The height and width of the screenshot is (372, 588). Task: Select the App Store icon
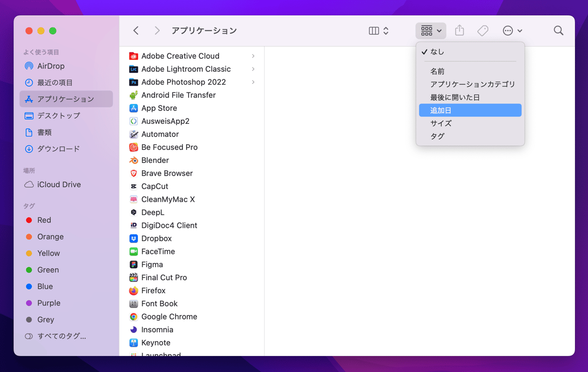tap(133, 108)
